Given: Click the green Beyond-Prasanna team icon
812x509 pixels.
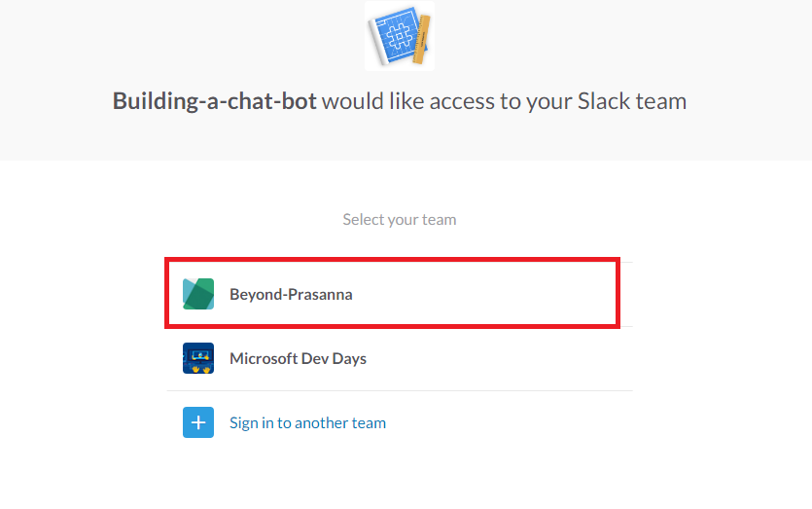Looking at the screenshot, I should point(198,294).
